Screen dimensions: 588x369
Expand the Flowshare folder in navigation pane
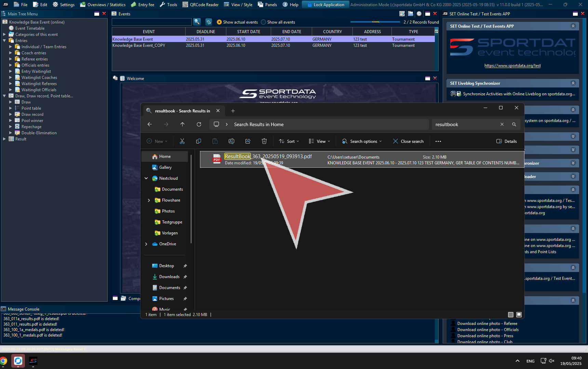point(149,200)
